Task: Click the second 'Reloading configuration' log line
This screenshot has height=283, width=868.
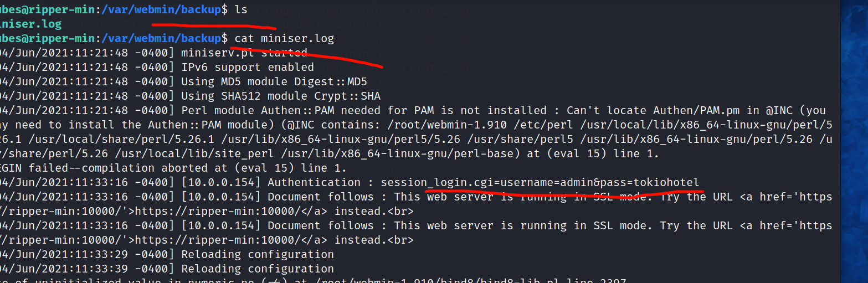Action: pos(257,269)
